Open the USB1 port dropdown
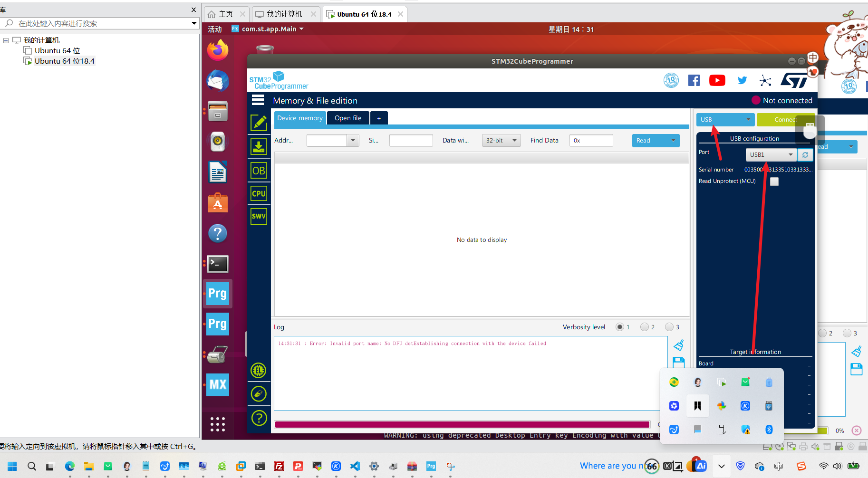Screen dimensions: 868x478 click(x=771, y=155)
